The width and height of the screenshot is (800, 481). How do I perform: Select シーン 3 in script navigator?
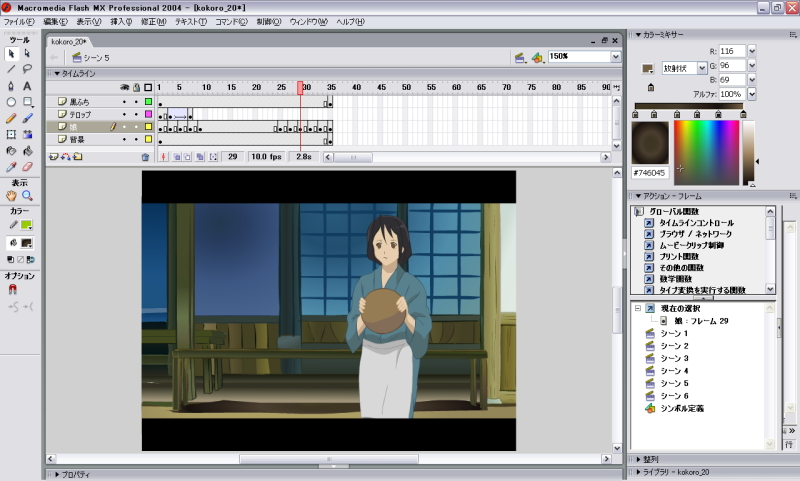click(674, 359)
